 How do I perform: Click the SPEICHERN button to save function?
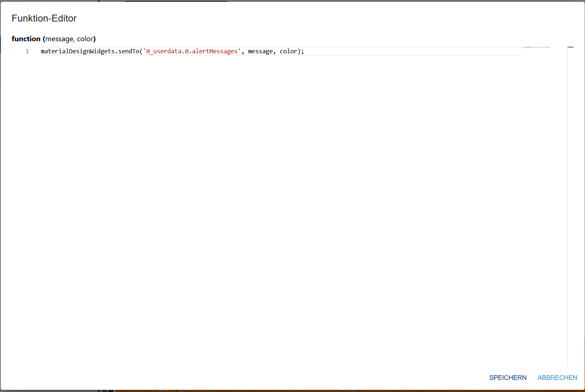tap(508, 378)
